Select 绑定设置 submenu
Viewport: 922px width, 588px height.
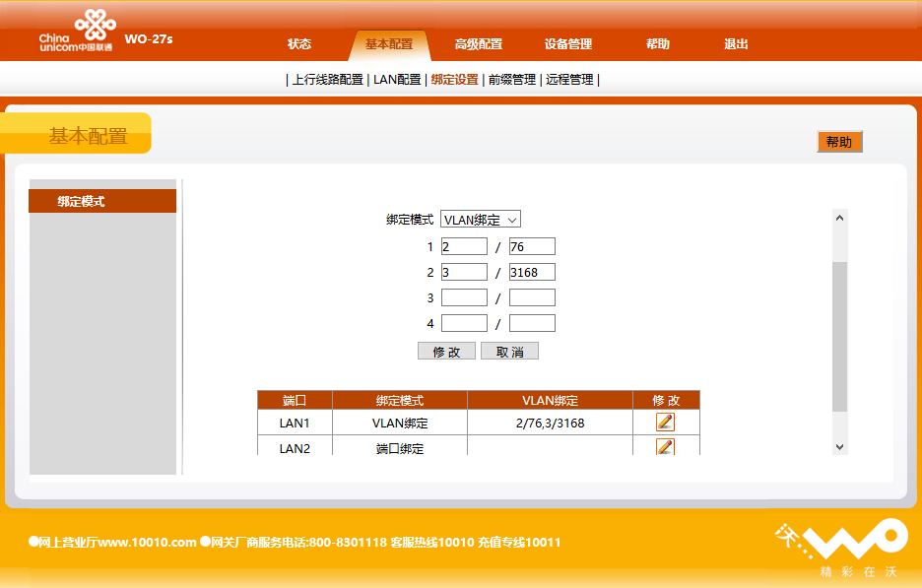point(454,80)
